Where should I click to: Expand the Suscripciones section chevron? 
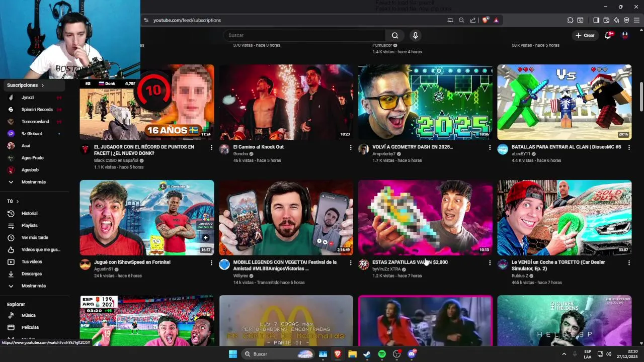(43, 85)
